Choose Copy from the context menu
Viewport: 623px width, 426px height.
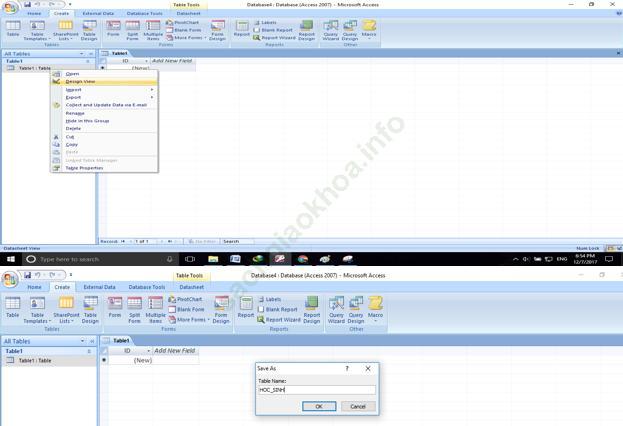tap(104, 145)
